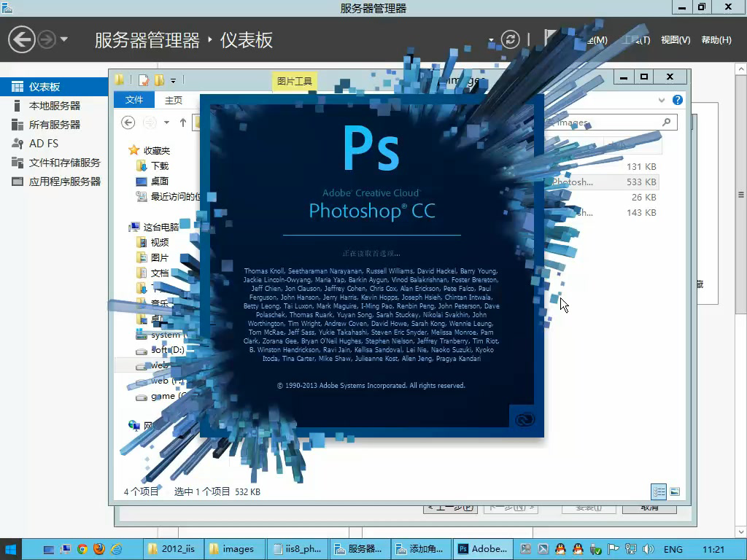Expand the Explorer ribbon chevron
Image resolution: width=747 pixels, height=560 pixels.
[661, 100]
